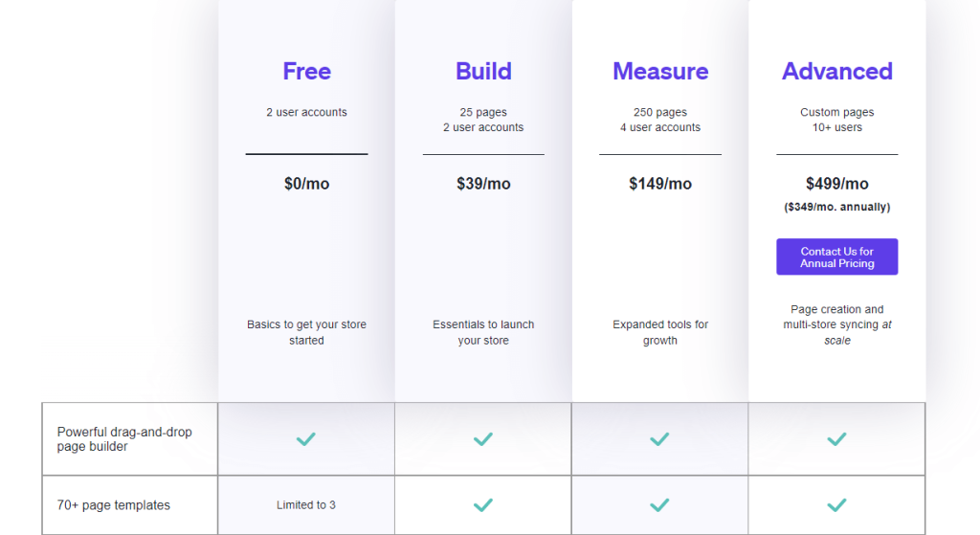Image resolution: width=980 pixels, height=535 pixels.
Task: Click Advanced plan drag-and-drop builder checkmark
Action: (x=836, y=439)
